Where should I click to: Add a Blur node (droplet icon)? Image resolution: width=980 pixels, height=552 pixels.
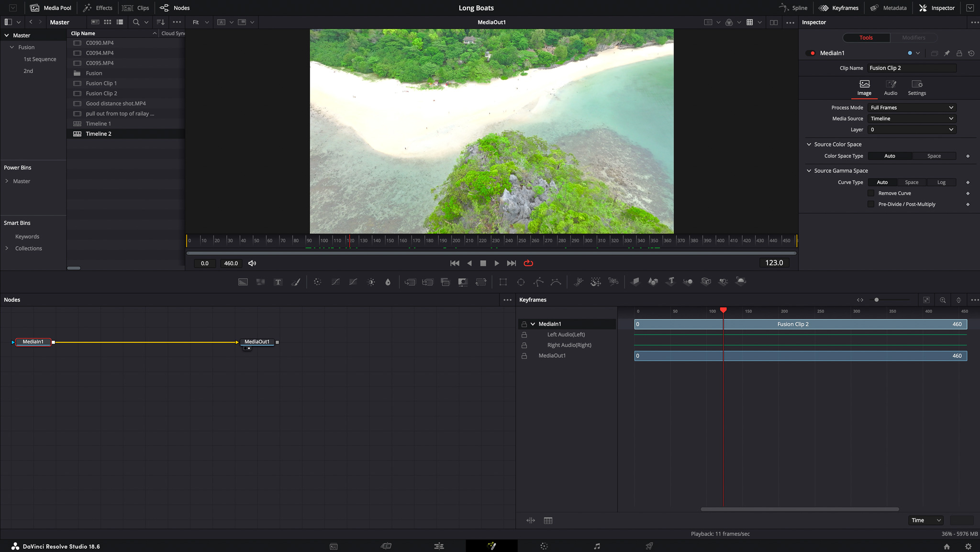[388, 282]
